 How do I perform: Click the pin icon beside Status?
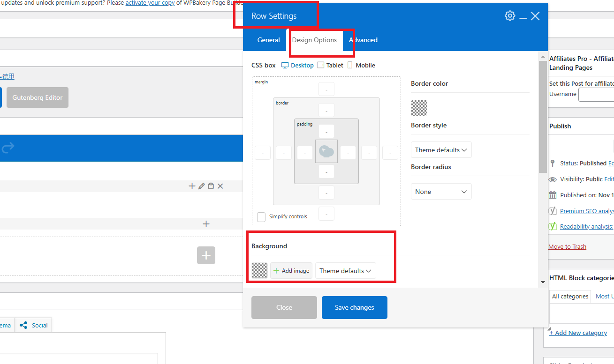point(553,163)
